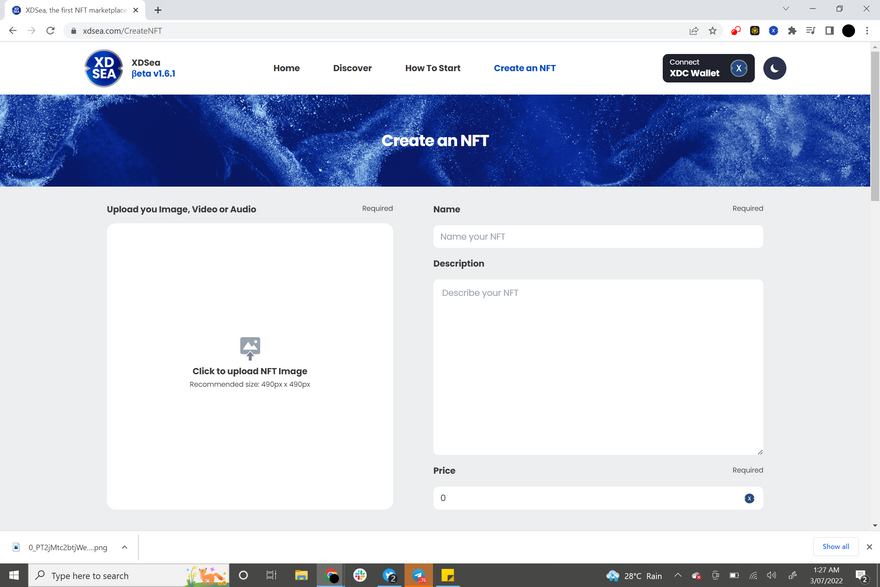Viewport: 880px width, 587px height.
Task: Bookmark this page with star icon
Action: [x=713, y=31]
